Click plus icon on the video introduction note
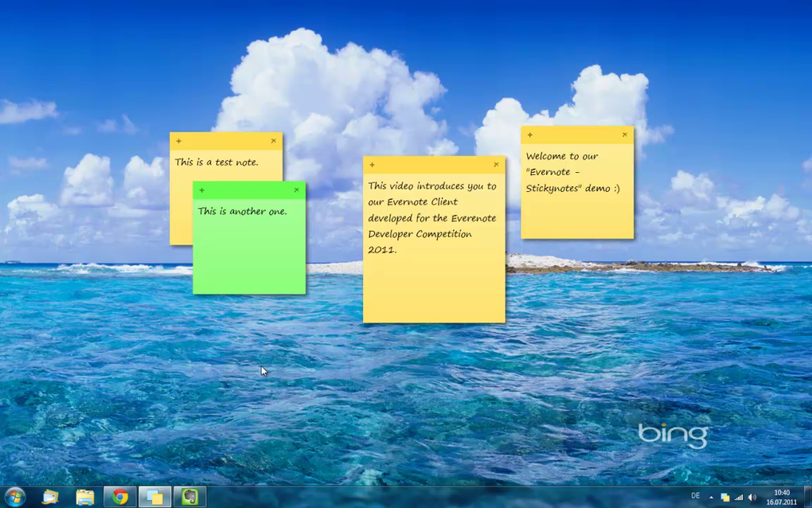 372,165
